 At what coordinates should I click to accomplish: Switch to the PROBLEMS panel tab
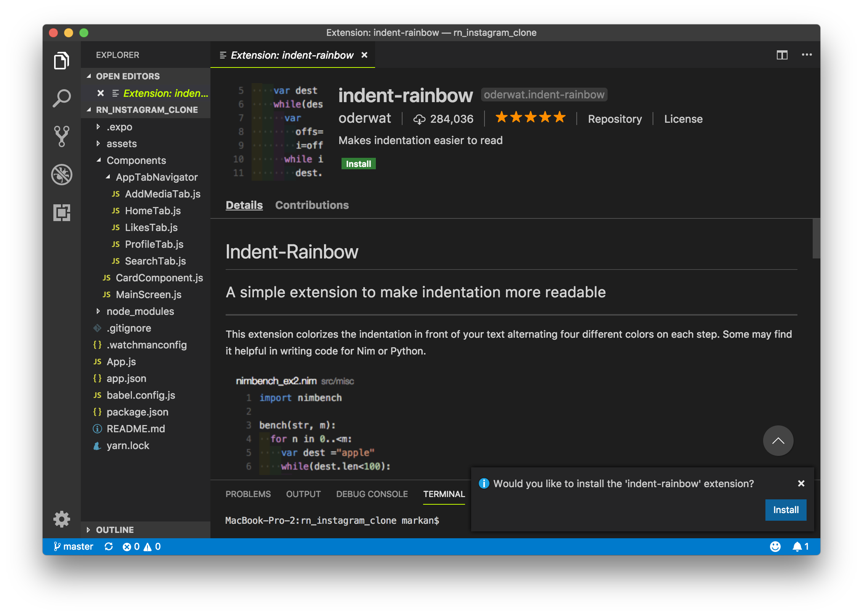(248, 494)
